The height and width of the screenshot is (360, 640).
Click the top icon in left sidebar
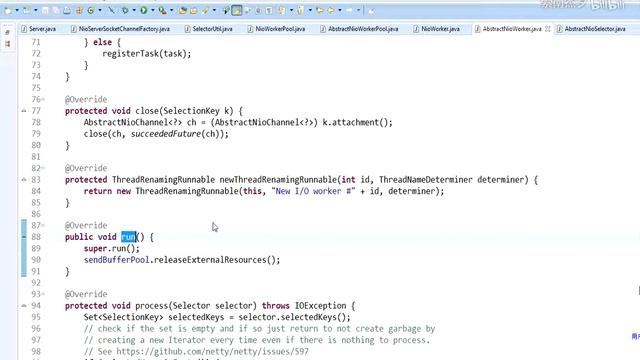point(7,32)
